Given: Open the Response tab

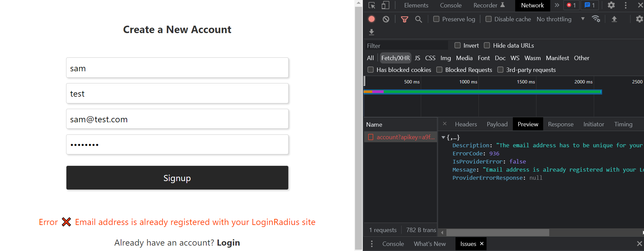Looking at the screenshot, I should coord(561,124).
